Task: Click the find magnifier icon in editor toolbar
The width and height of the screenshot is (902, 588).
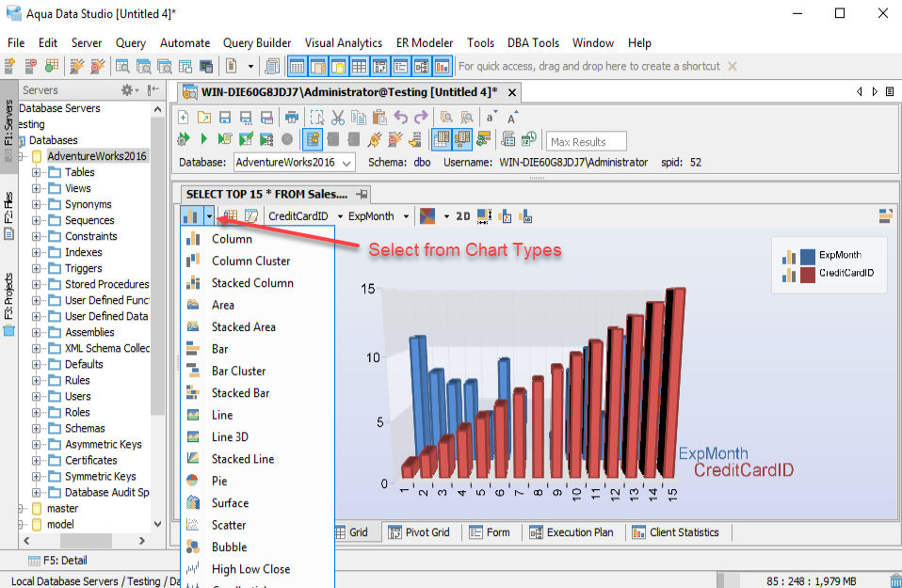Action: 446,118
